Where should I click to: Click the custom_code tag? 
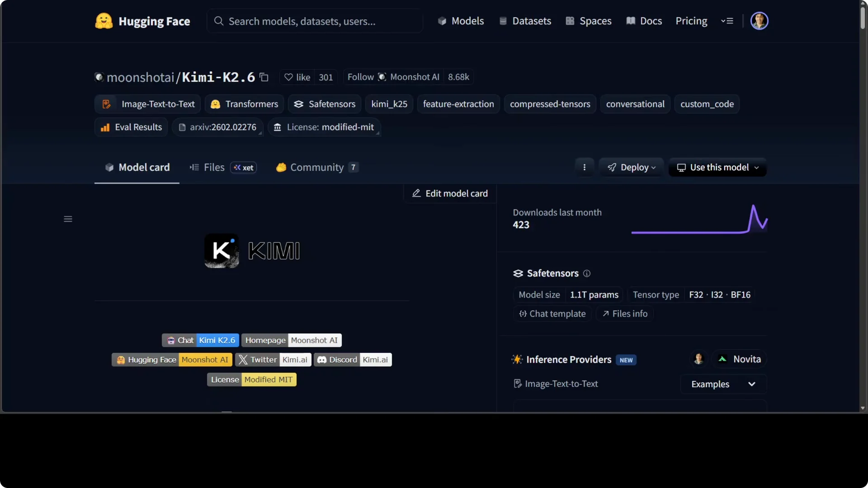[x=707, y=104]
